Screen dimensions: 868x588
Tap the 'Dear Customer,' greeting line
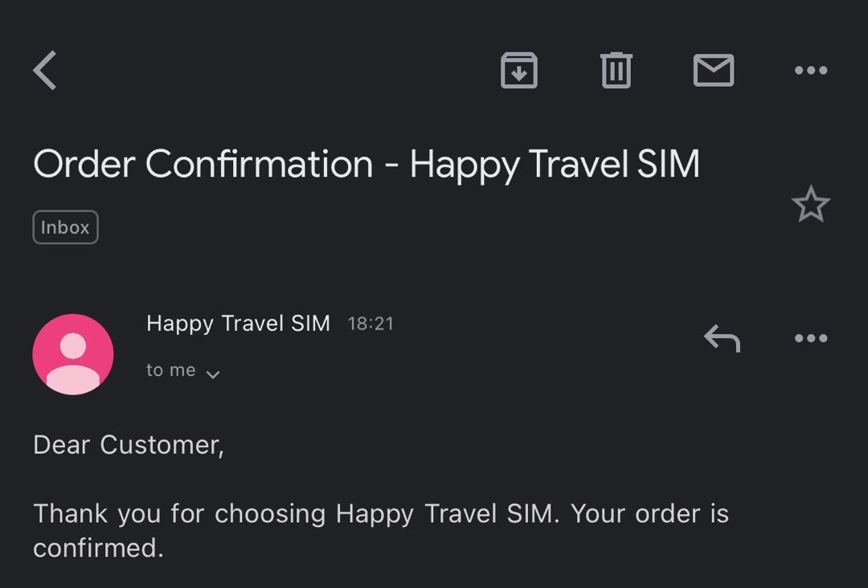click(x=129, y=445)
